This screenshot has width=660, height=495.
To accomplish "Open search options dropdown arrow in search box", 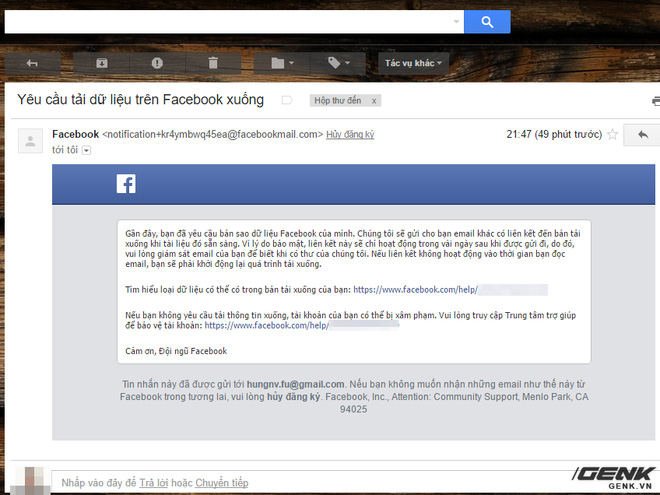I will (456, 21).
